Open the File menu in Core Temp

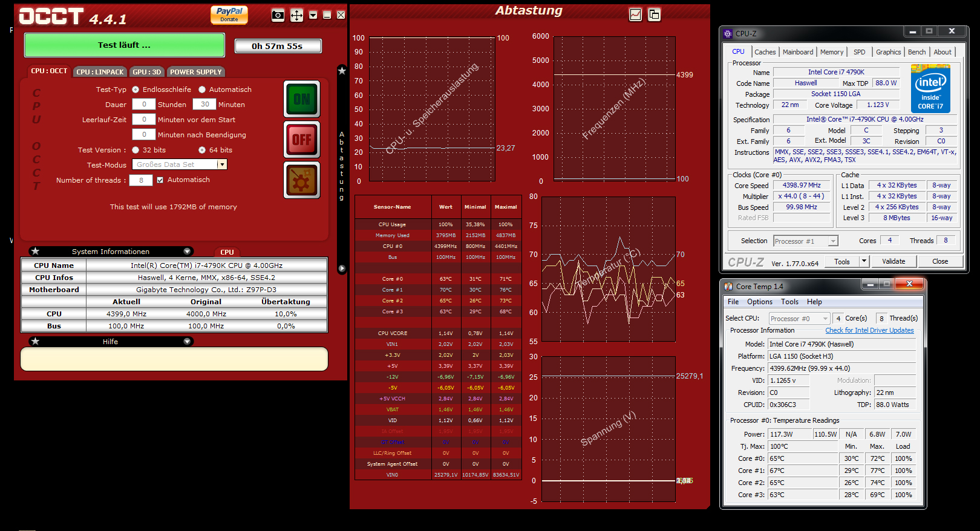733,302
